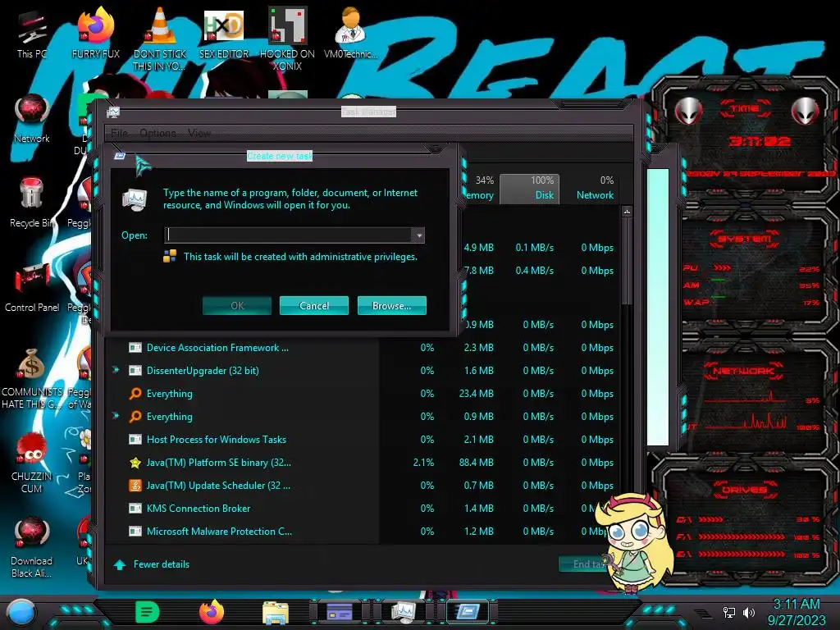Open the Options menu in Task Manager
This screenshot has width=840, height=630.
157,133
